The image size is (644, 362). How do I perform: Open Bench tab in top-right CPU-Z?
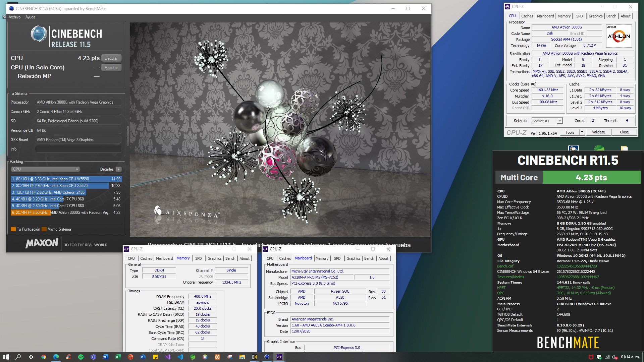click(x=611, y=16)
